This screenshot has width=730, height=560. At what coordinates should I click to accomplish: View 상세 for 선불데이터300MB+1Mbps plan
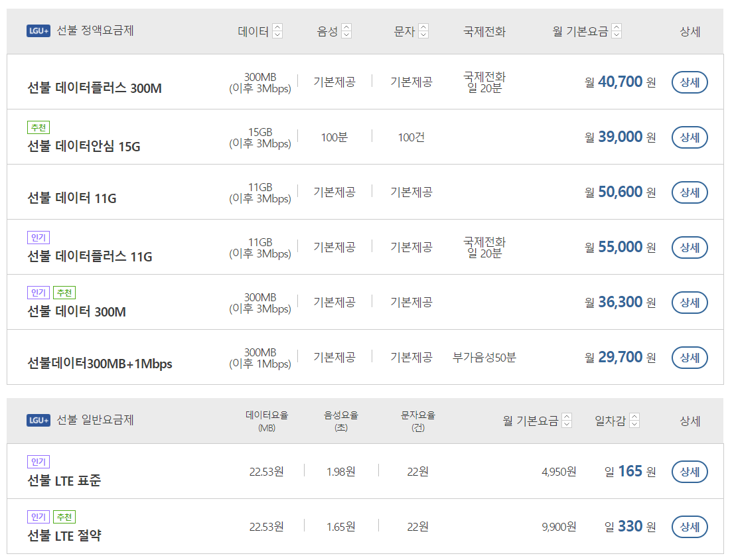point(690,358)
